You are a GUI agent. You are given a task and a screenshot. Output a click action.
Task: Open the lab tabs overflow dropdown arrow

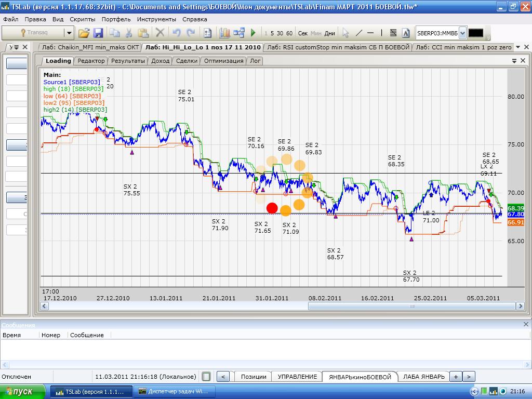(x=518, y=47)
